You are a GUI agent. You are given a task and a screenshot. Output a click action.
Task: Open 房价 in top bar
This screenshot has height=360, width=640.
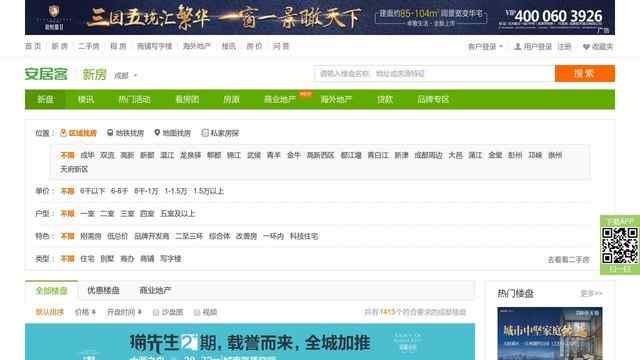[x=254, y=46]
